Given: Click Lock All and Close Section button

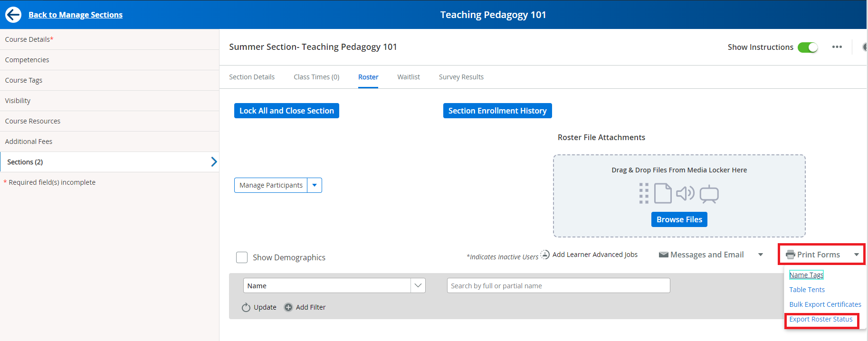Looking at the screenshot, I should tap(286, 111).
